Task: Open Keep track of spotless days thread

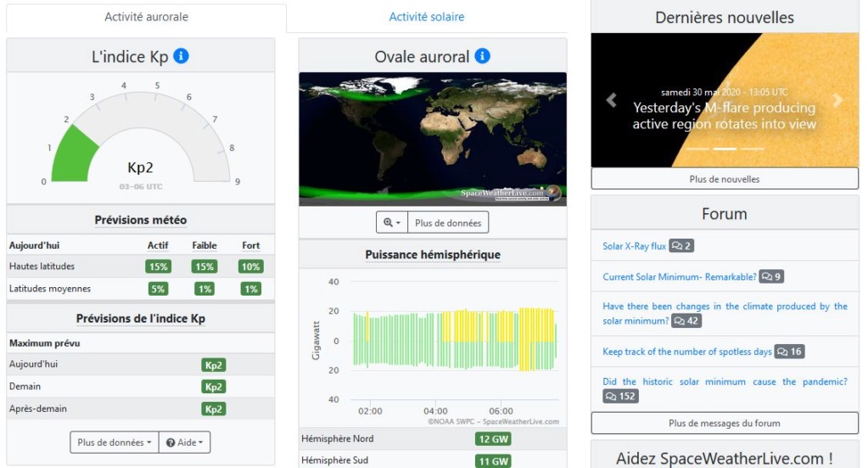Action: [687, 351]
